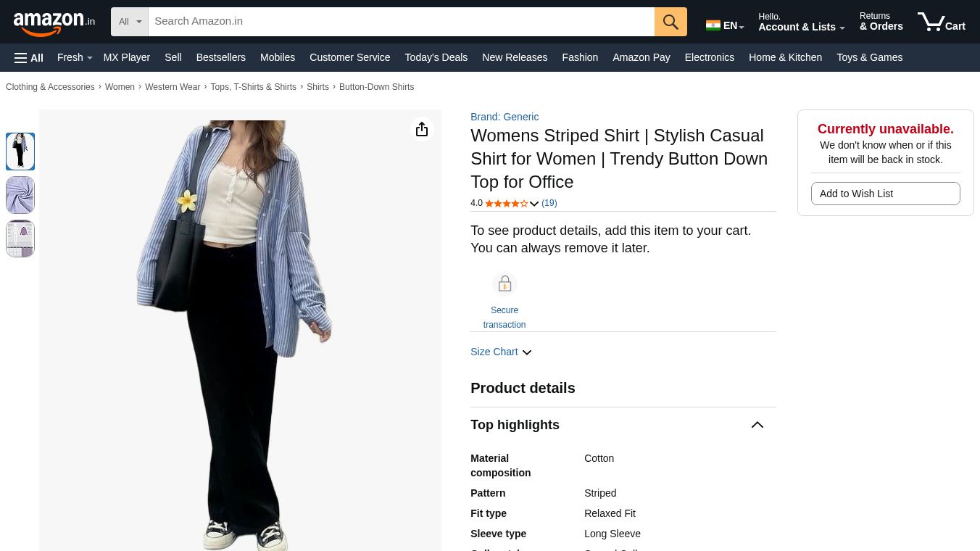Viewport: 980px width, 551px height.
Task: Click the India flag language icon
Action: point(713,26)
